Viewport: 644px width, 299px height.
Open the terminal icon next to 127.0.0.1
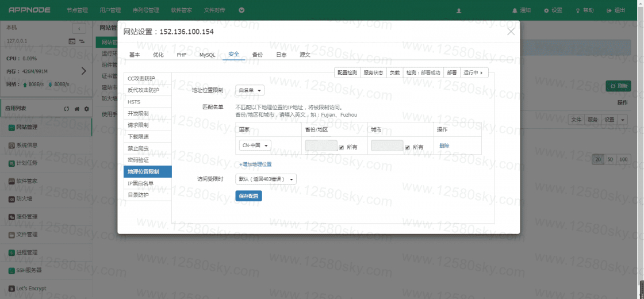tap(71, 41)
